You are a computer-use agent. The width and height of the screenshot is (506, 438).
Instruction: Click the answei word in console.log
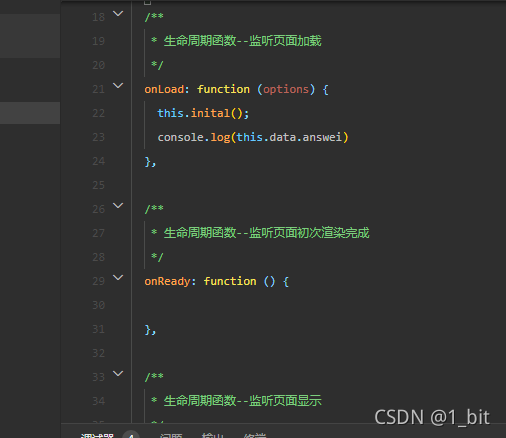pyautogui.click(x=322, y=137)
